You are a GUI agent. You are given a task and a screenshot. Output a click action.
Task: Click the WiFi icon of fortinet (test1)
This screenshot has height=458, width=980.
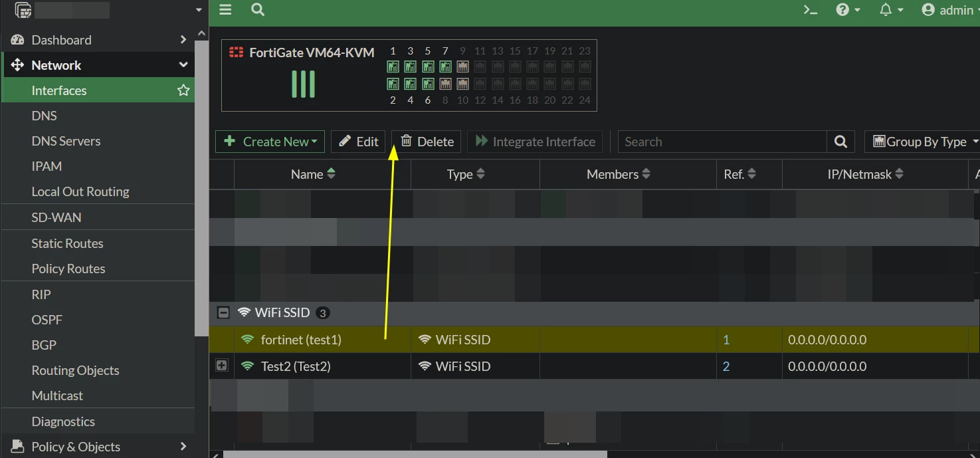coord(248,340)
